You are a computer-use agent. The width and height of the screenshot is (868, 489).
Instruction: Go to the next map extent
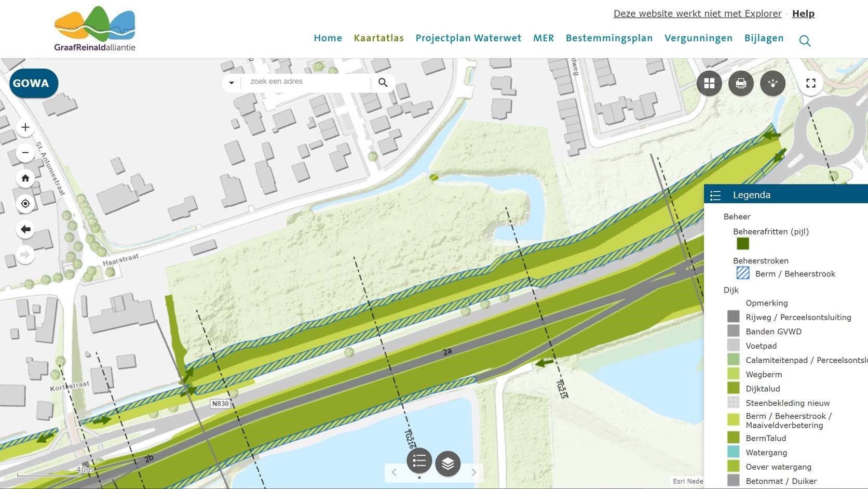click(x=25, y=255)
